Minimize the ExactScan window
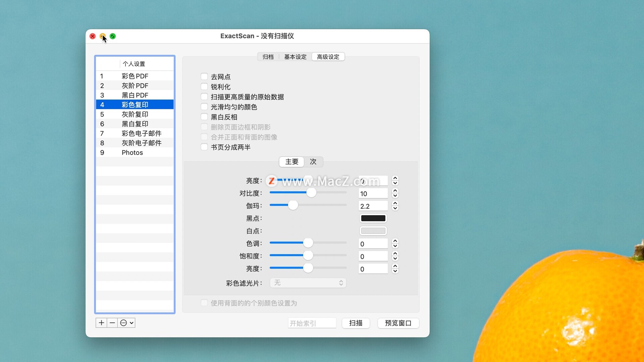644x362 pixels. pos(103,36)
